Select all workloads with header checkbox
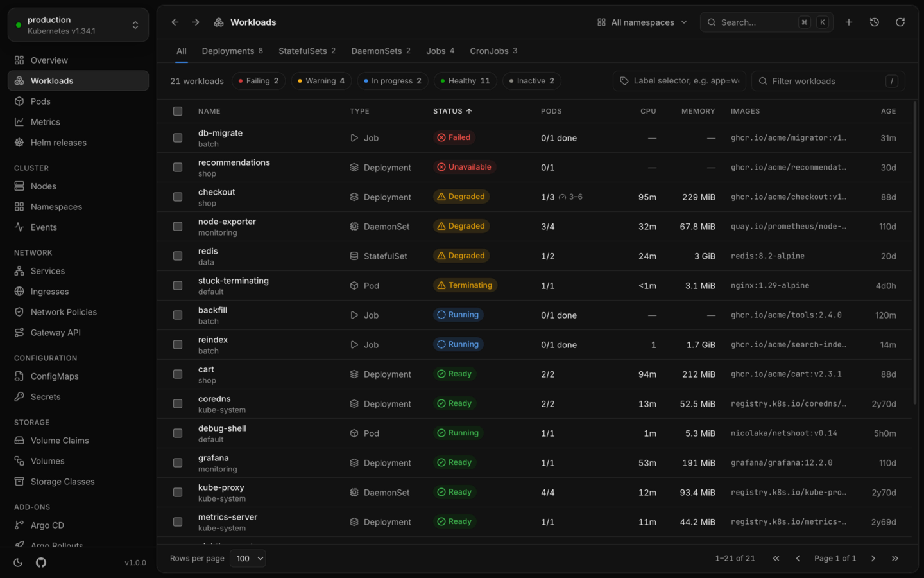Viewport: 924px width, 578px height. (x=178, y=111)
